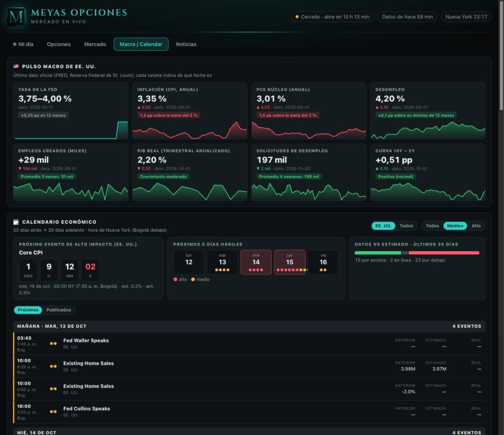504x435 pixels.
Task: Open the Opciones tab
Action: [x=59, y=44]
